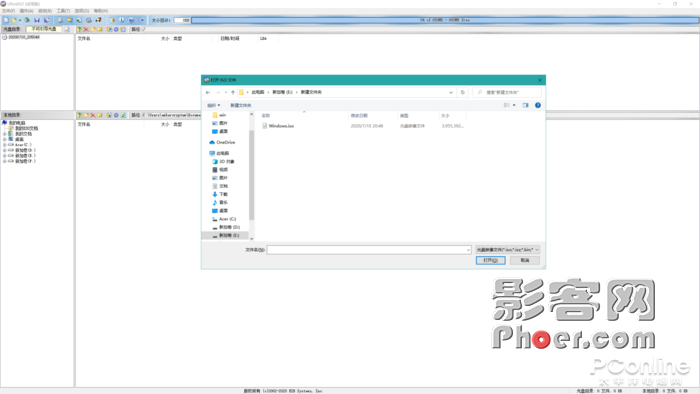This screenshot has height=394, width=700.
Task: Click the Open(O) button
Action: tap(491, 260)
